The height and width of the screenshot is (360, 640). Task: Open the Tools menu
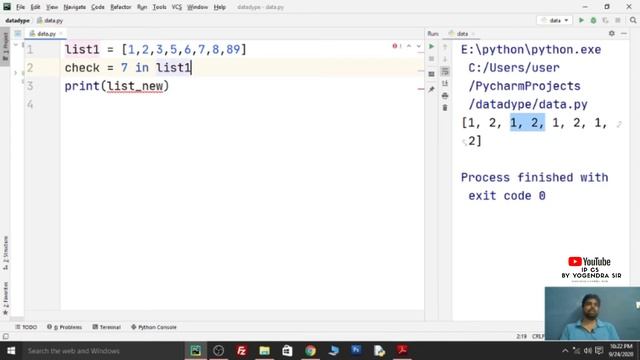tap(160, 7)
